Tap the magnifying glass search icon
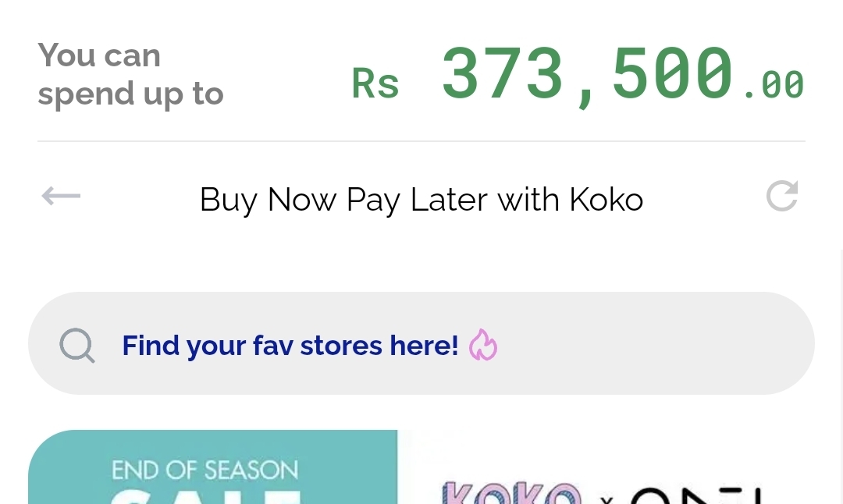843x504 pixels. 76,345
